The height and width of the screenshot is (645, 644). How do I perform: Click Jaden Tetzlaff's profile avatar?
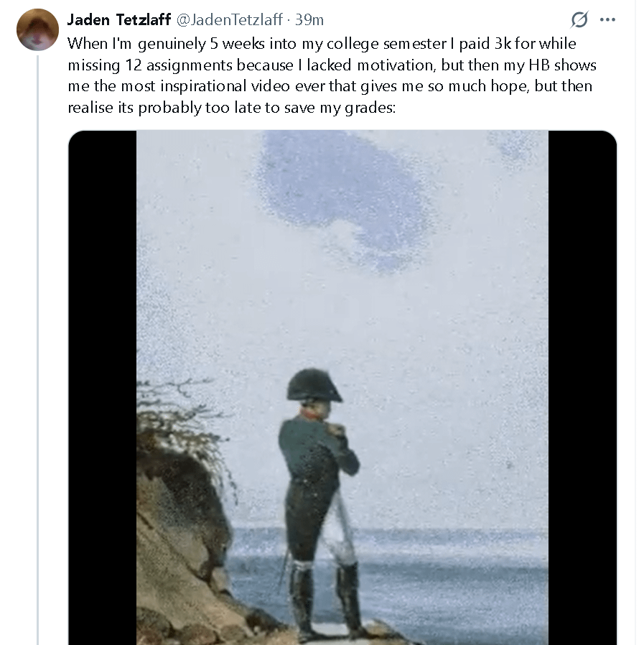click(37, 29)
